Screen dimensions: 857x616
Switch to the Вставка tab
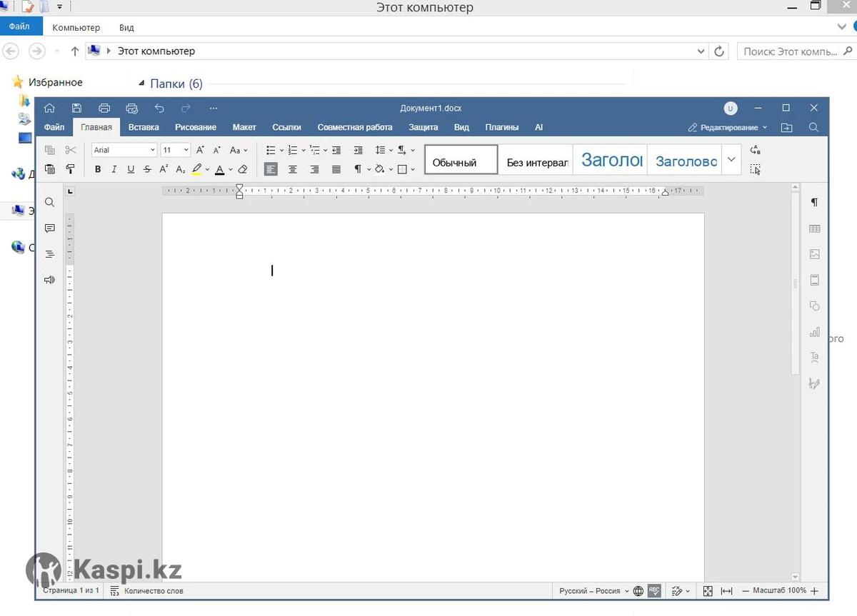click(144, 127)
